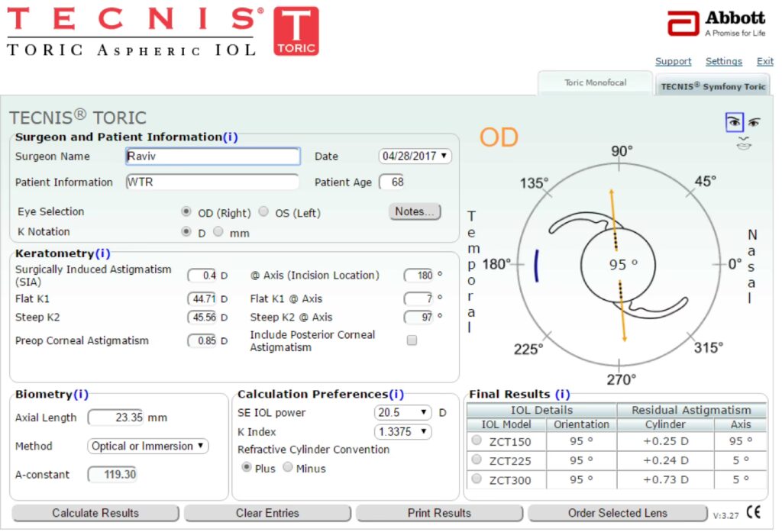Click the unselected left eye face icon
The width and height of the screenshot is (782, 532).
(x=754, y=122)
